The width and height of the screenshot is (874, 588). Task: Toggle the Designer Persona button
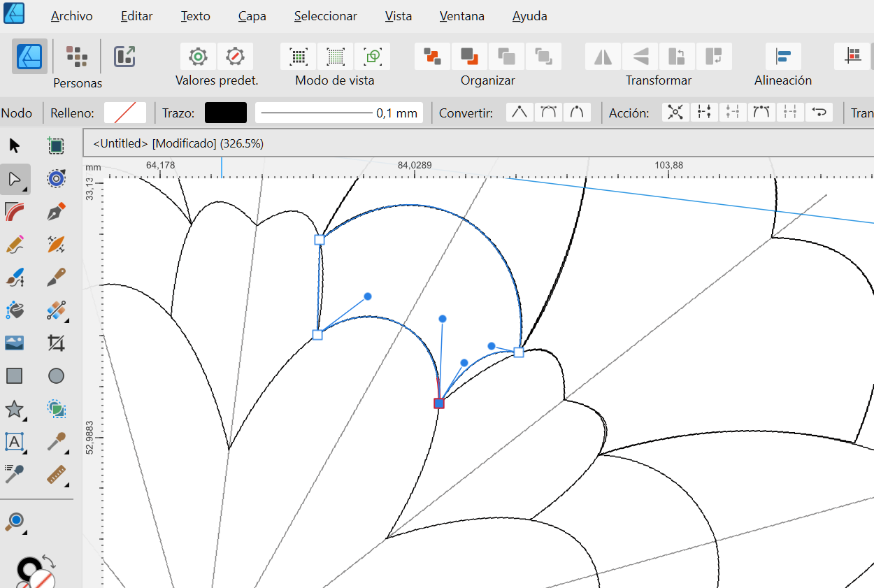pos(29,57)
